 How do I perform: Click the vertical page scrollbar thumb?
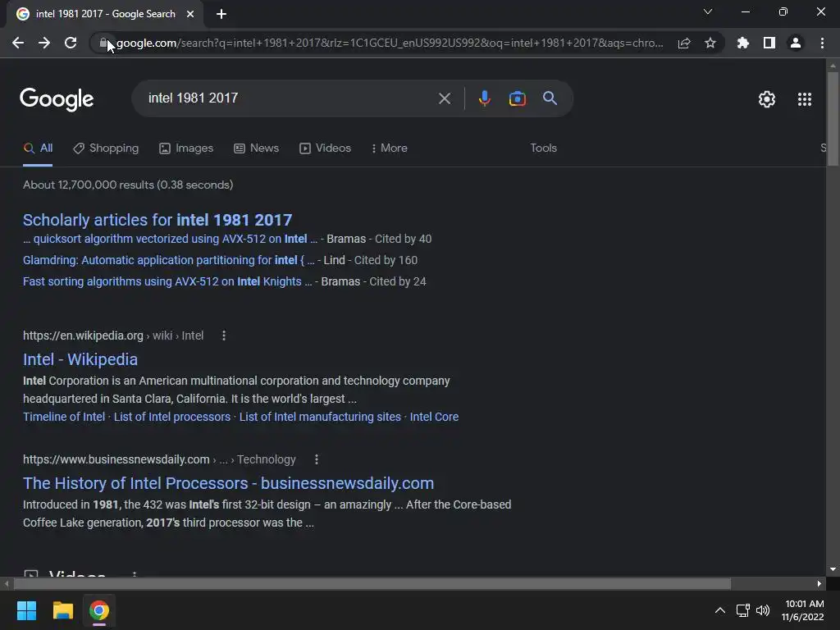coord(833,118)
